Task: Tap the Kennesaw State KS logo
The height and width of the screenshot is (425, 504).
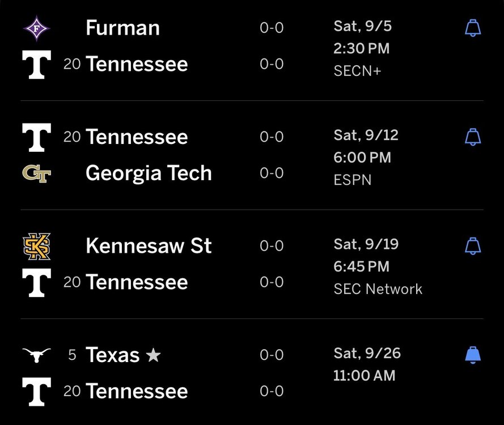Action: pyautogui.click(x=37, y=246)
